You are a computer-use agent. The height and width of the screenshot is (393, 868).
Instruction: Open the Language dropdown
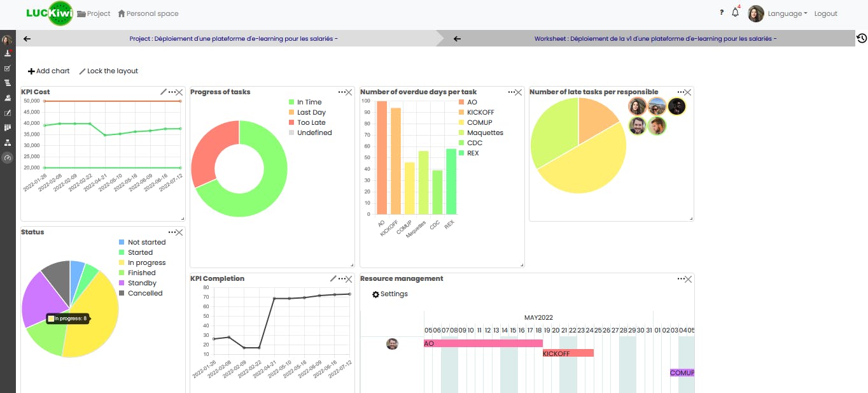[787, 13]
